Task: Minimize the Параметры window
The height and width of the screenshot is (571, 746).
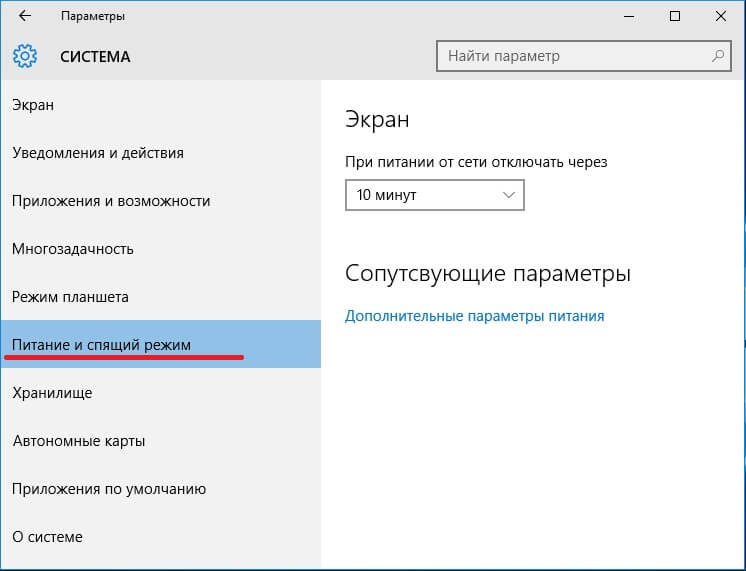Action: (627, 16)
